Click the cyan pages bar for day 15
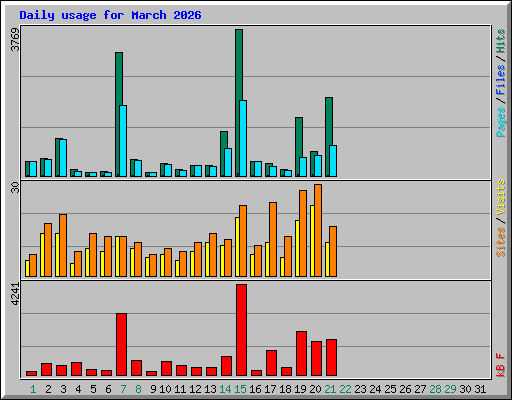 pos(243,138)
